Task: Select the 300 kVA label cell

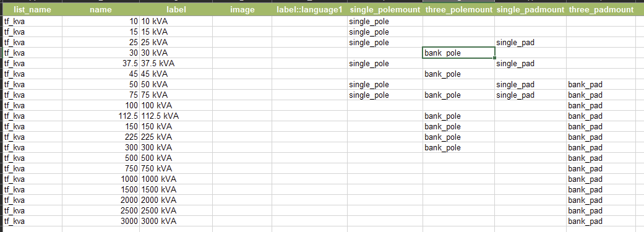Action: [x=176, y=147]
